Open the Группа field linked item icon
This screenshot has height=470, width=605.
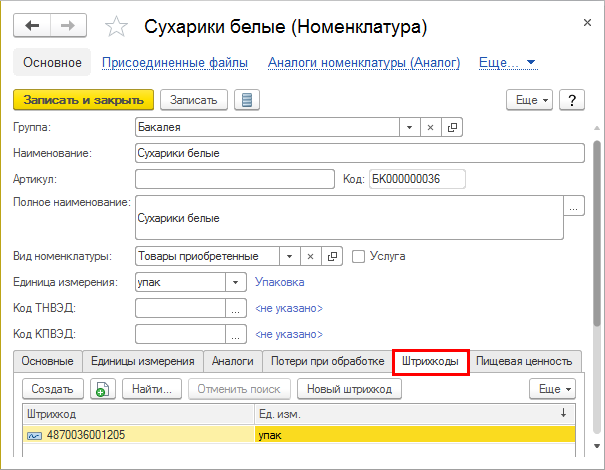453,128
